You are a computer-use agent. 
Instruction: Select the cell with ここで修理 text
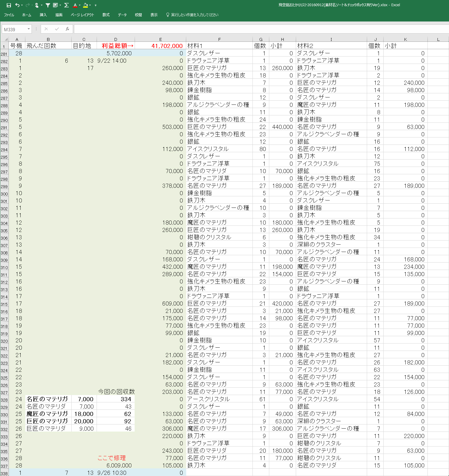(x=115, y=458)
